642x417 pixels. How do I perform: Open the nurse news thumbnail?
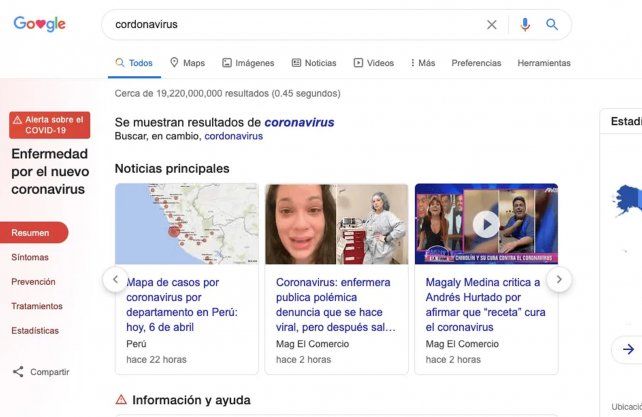(337, 224)
